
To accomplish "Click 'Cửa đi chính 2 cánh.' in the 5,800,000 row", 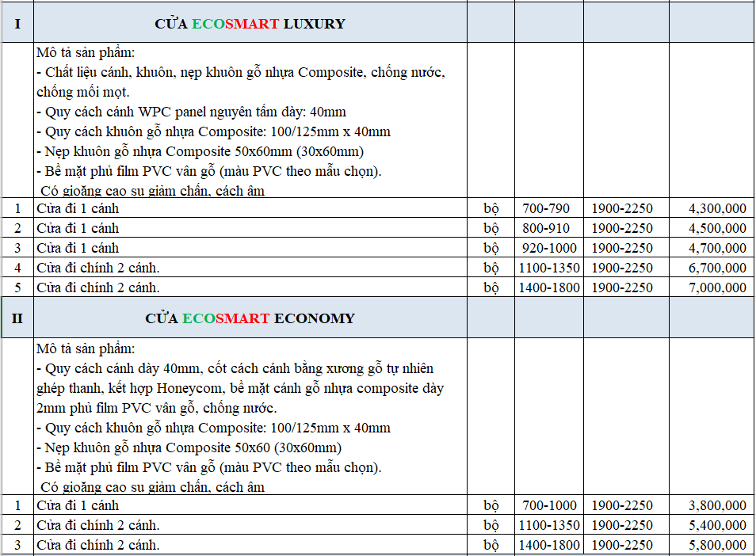I will coord(98,544).
